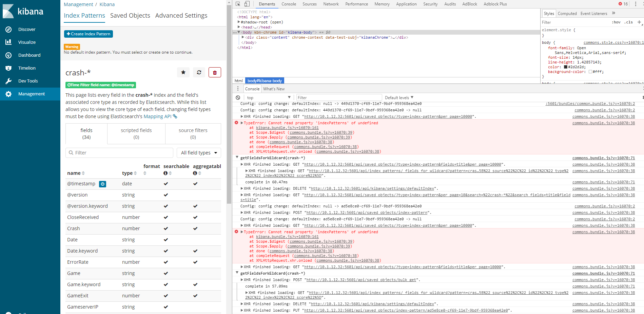Open the scripted fields (0) tab

tap(136, 134)
